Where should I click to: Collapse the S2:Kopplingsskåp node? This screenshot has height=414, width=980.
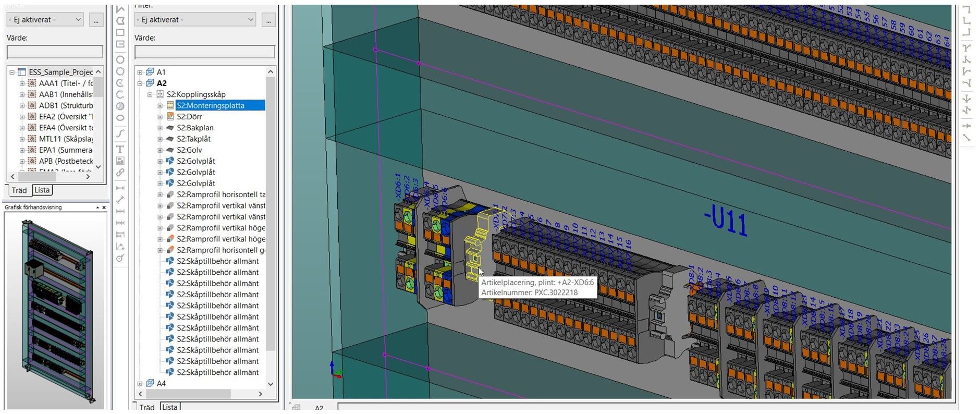click(x=150, y=95)
